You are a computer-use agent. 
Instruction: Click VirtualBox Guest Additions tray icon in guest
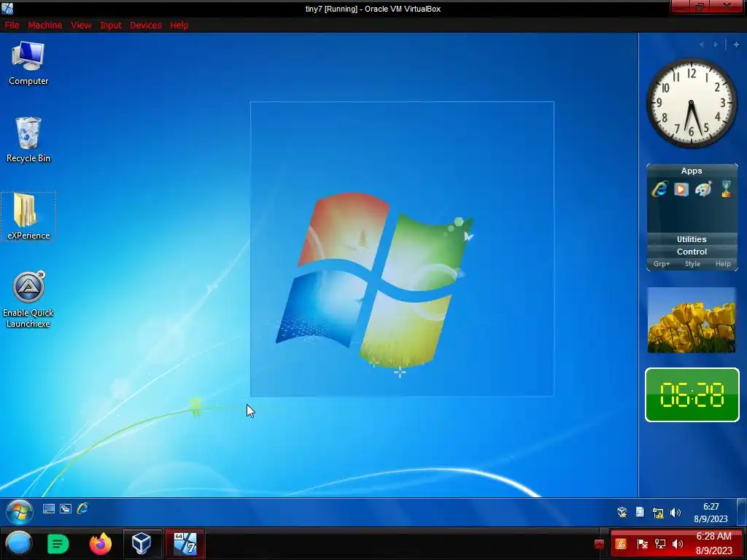click(x=622, y=512)
